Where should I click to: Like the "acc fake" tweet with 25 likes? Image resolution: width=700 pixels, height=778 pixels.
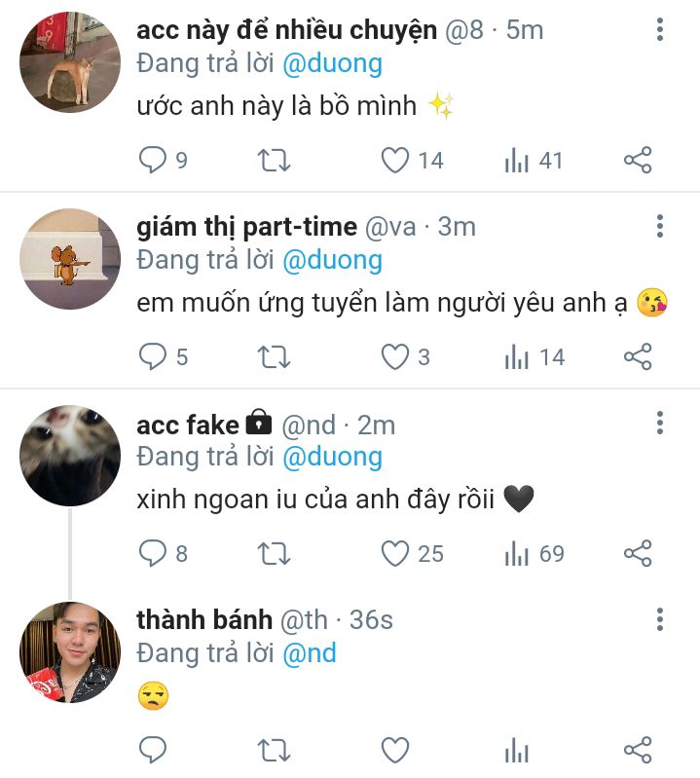coord(394,554)
